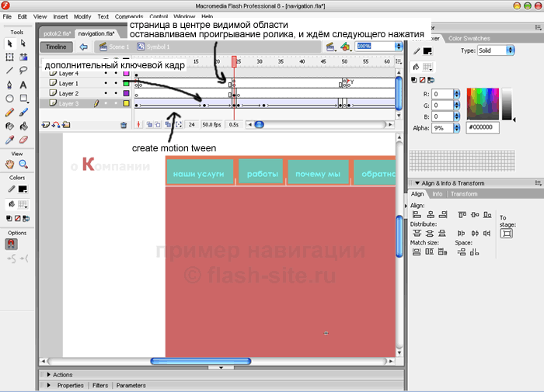Toggle the Snap to Objects magnet option
544x392 pixels.
11,245
